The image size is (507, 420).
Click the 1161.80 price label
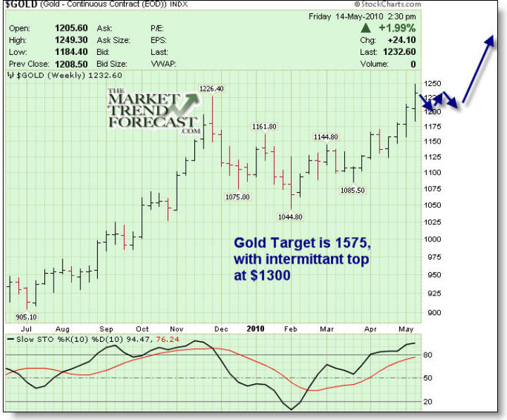pos(264,127)
